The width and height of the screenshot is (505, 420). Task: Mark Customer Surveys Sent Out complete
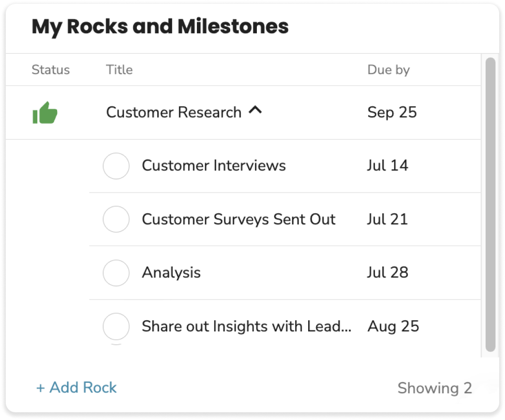(x=116, y=219)
